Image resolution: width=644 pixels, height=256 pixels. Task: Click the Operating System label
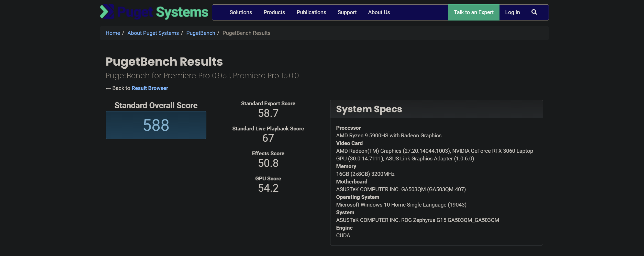[x=358, y=197]
